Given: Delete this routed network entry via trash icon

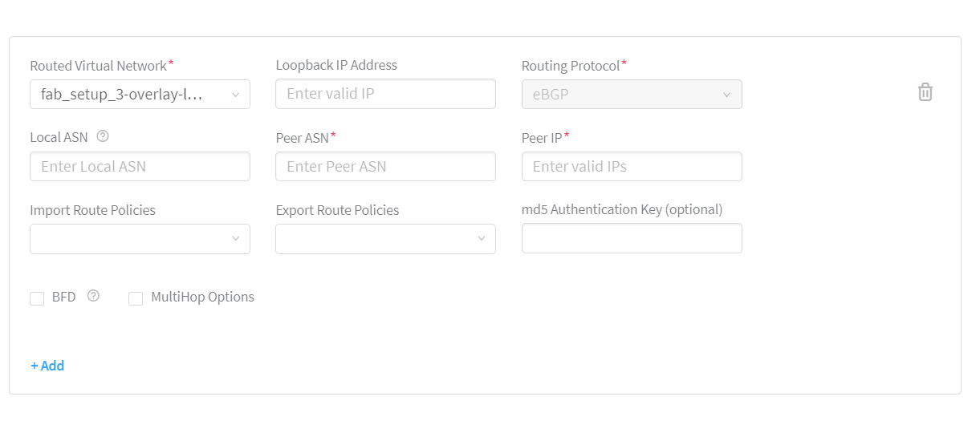Looking at the screenshot, I should pyautogui.click(x=925, y=92).
